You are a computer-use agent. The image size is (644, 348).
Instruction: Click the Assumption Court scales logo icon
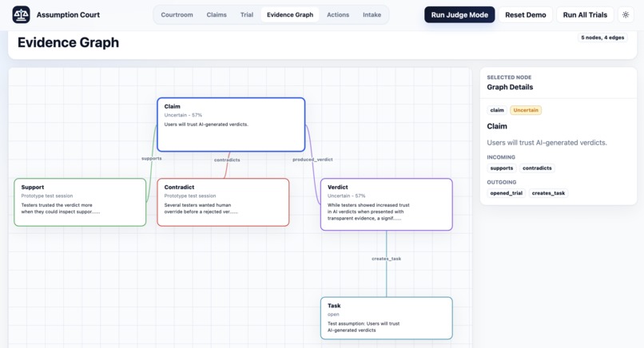click(21, 15)
